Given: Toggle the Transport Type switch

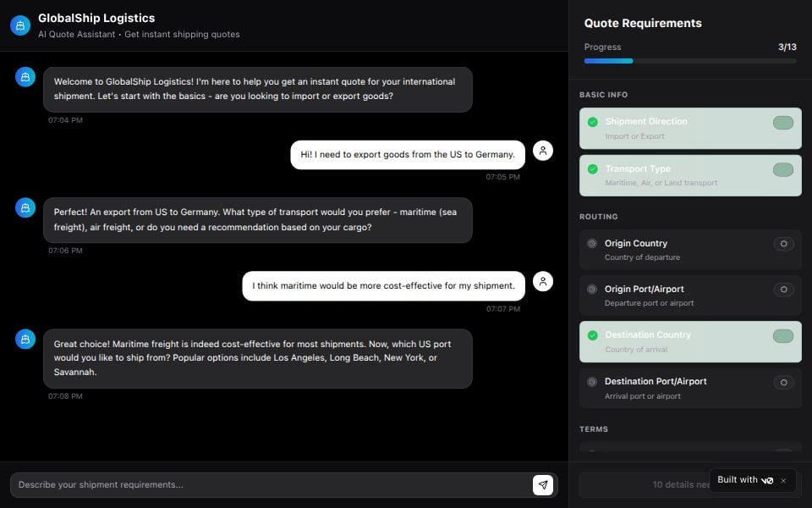Looking at the screenshot, I should [782, 169].
